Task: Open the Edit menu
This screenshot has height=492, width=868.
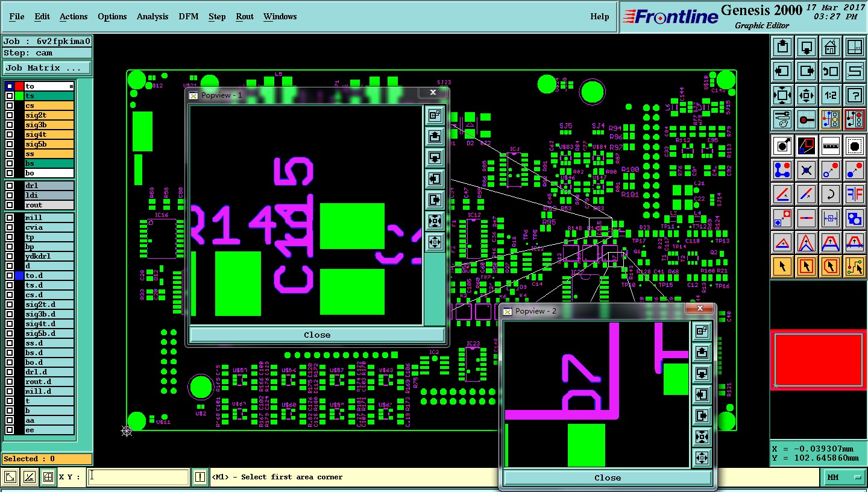Action: point(42,16)
